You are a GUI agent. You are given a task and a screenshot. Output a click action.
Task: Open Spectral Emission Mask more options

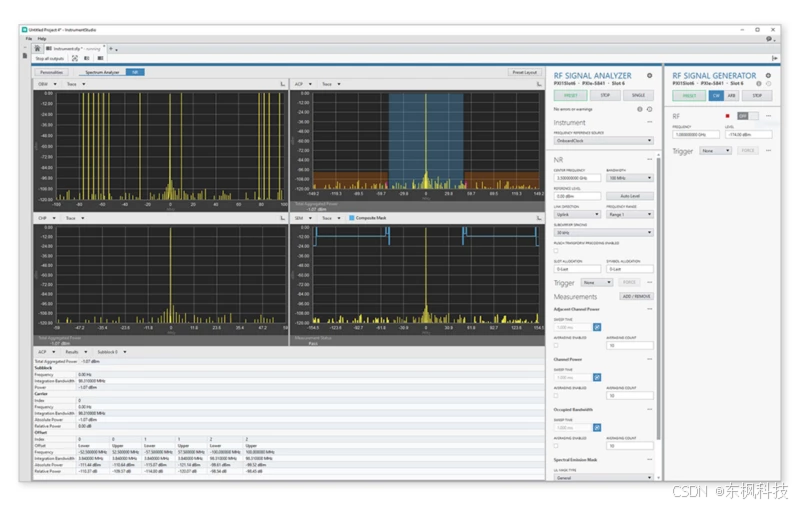(649, 460)
